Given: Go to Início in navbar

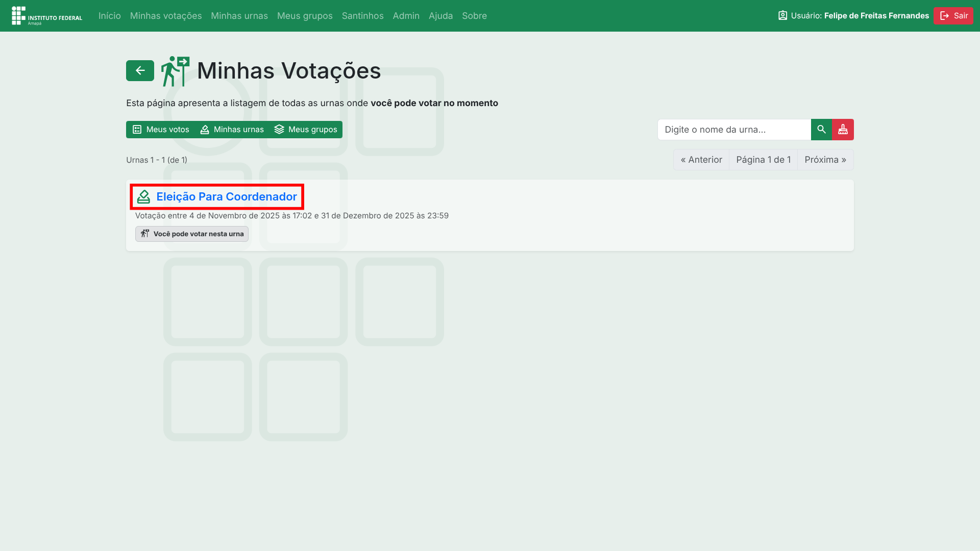Looking at the screenshot, I should coord(110,16).
